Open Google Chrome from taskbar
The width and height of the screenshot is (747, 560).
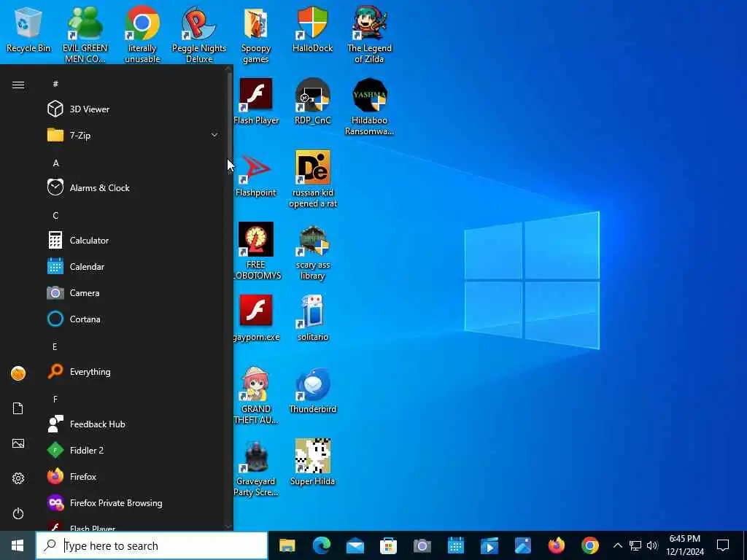(x=589, y=545)
